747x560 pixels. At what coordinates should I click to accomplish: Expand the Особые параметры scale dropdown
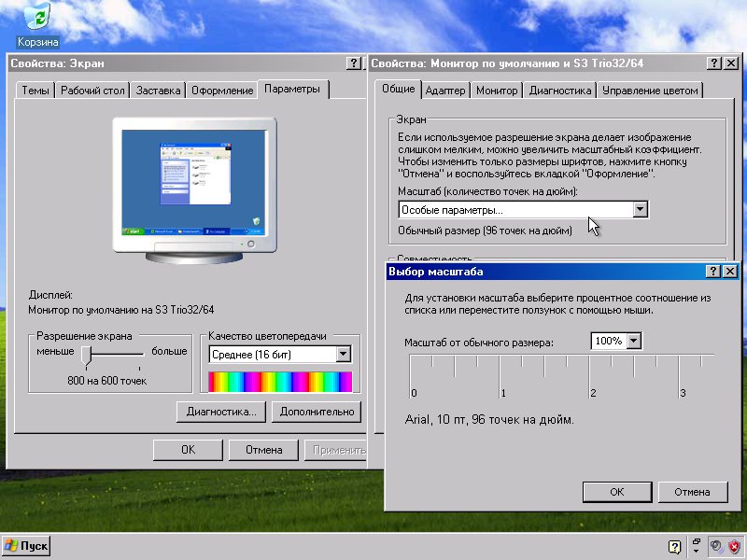(x=640, y=209)
